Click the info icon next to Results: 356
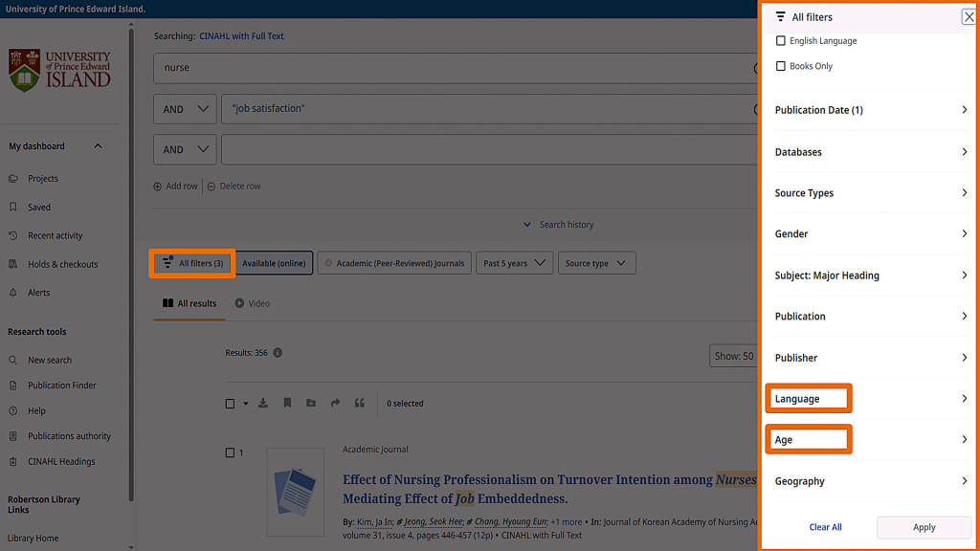This screenshot has width=980, height=551. tap(278, 353)
